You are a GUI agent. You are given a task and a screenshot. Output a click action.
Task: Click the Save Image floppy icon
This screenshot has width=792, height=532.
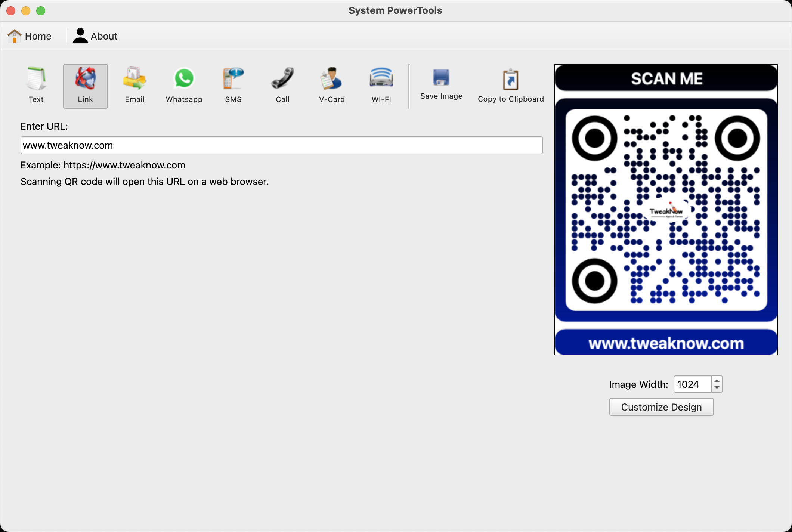click(x=441, y=78)
